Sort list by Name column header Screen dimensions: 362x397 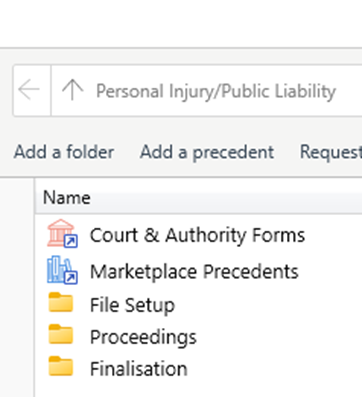coord(67,198)
